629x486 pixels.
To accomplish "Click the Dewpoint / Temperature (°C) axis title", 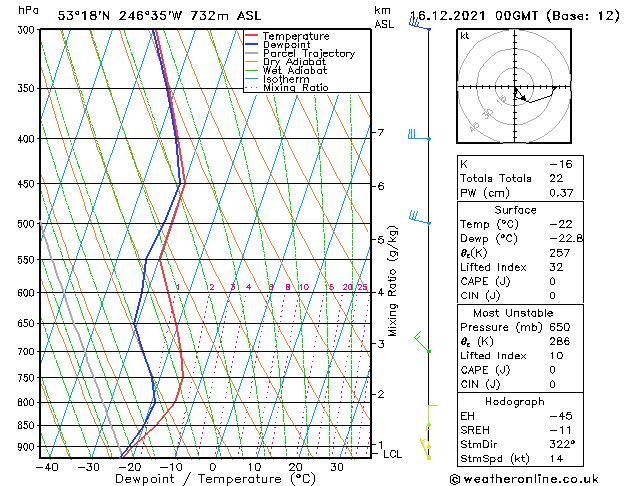I will [x=215, y=479].
